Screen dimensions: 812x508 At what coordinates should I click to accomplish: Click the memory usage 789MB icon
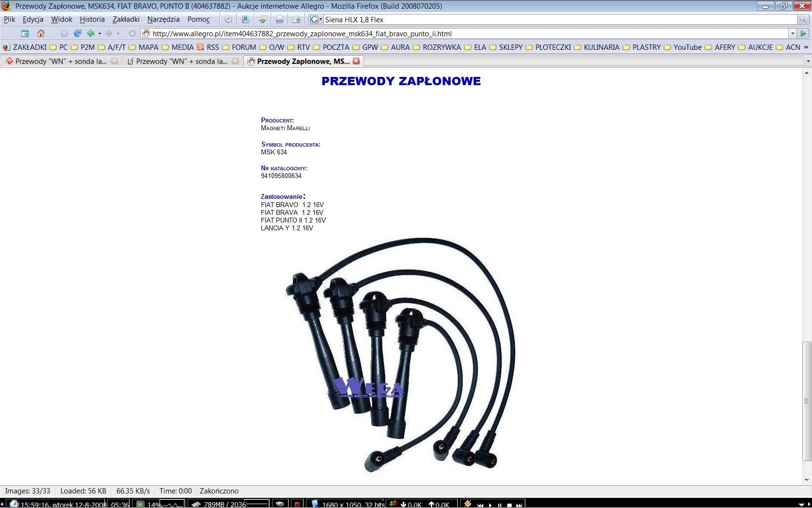coord(196,504)
